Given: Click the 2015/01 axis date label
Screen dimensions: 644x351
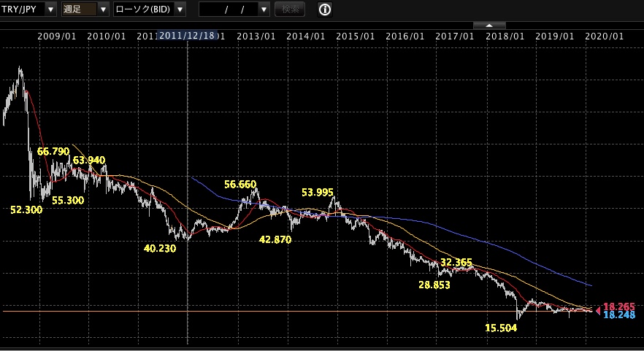Looking at the screenshot, I should coord(356,36).
